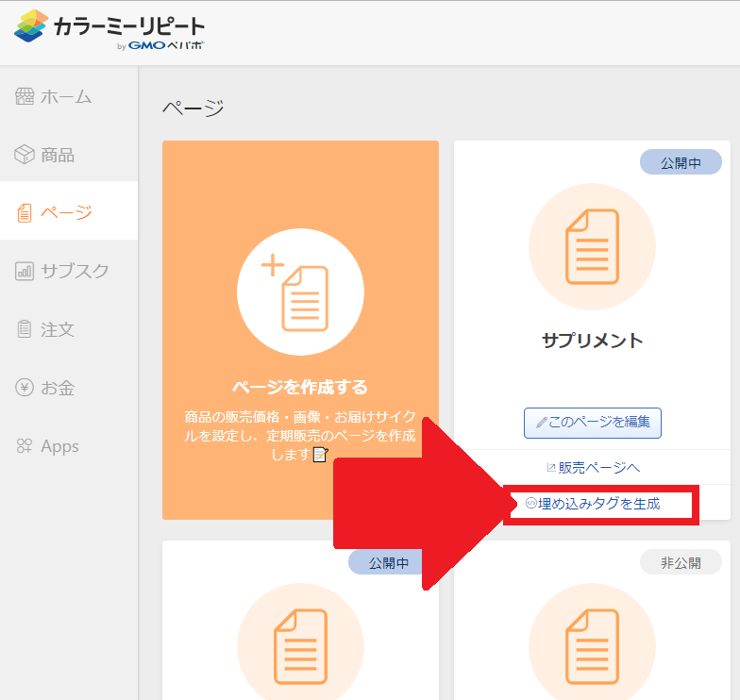Open ホーム in the sidebar
The width and height of the screenshot is (740, 700).
coord(68,96)
